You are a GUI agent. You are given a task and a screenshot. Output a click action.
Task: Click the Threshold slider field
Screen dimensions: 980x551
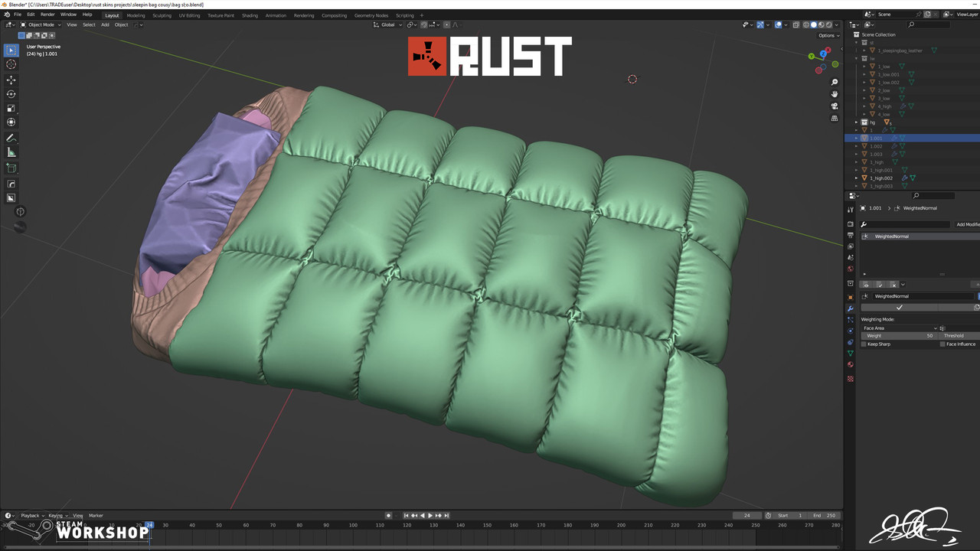click(959, 336)
